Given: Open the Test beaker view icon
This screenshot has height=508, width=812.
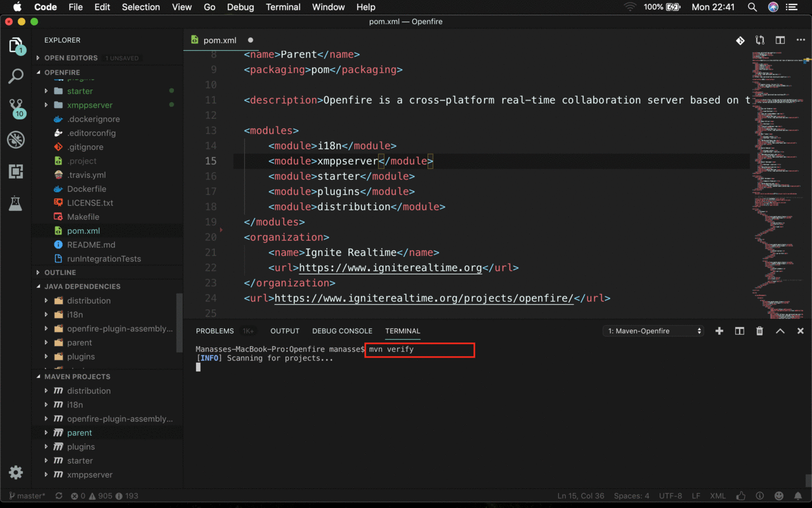Looking at the screenshot, I should coord(16,204).
